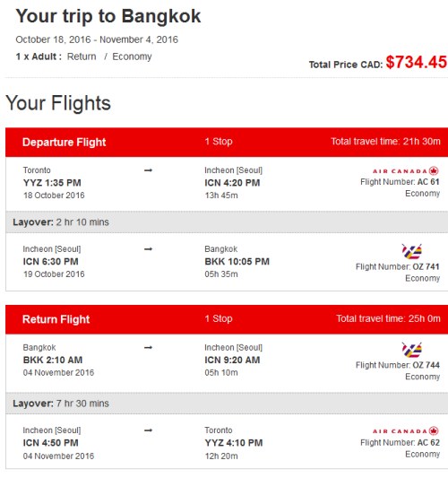448x478 pixels.
Task: Click the arrow between Incheon and Bangkok
Action: [148, 249]
